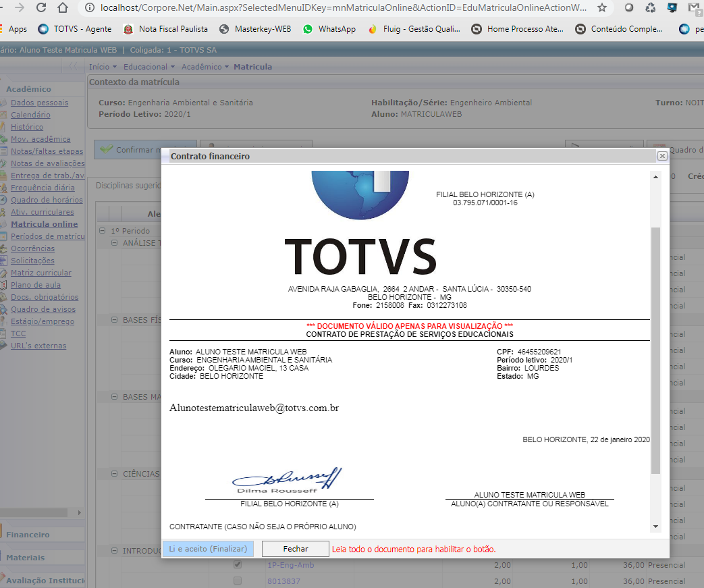Open Docs. obrigatórios link
Image resolution: width=704 pixels, height=588 pixels.
coord(45,297)
